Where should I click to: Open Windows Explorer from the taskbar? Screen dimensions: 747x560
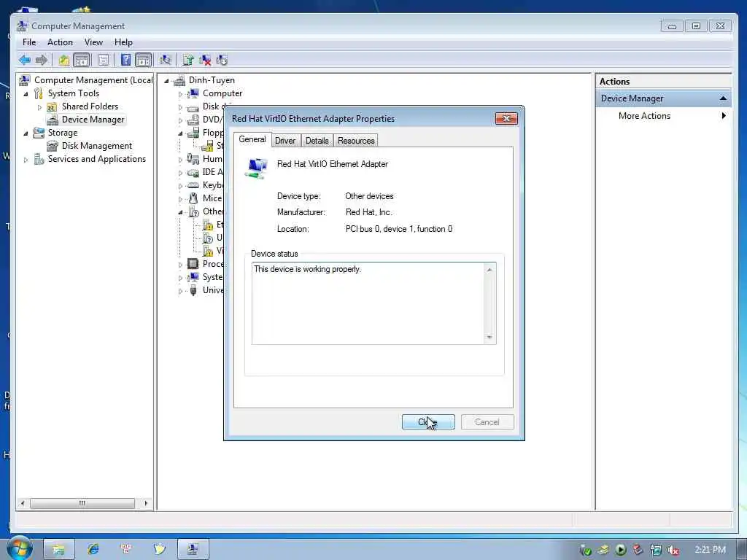(59, 549)
